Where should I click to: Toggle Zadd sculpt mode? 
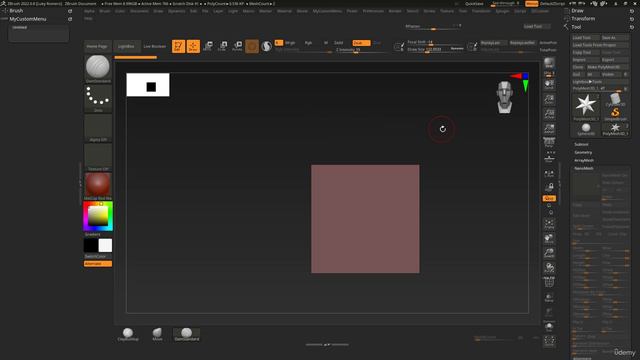pos(339,42)
